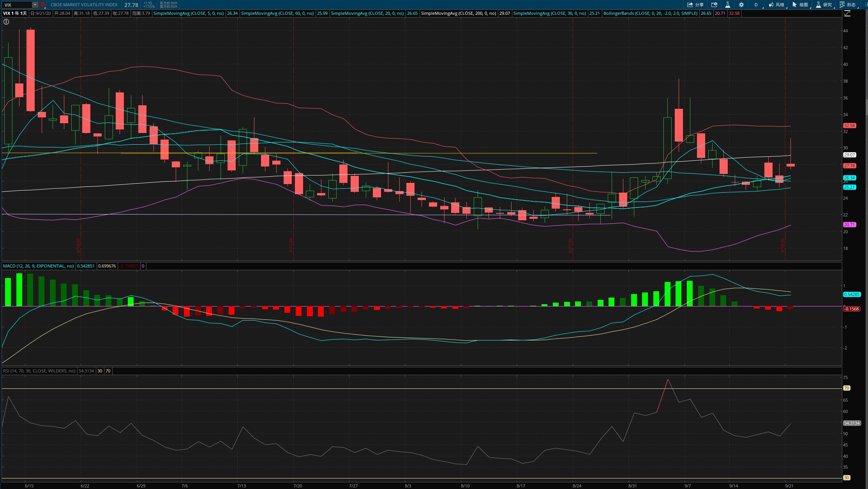Click the 32.58 upper band price bubble

point(850,126)
